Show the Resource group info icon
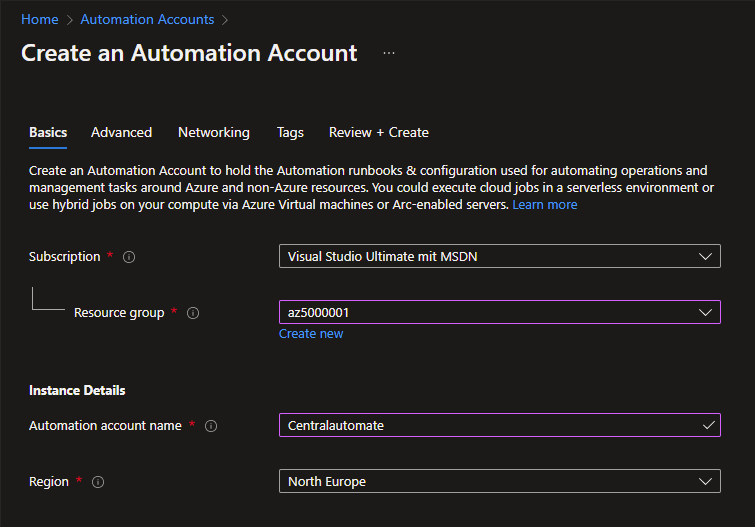755x527 pixels. [x=193, y=313]
